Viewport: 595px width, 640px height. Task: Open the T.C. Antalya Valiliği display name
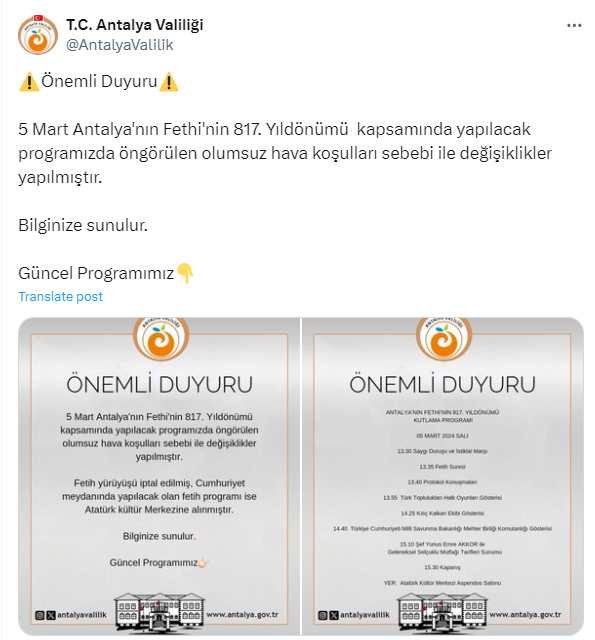[x=135, y=25]
